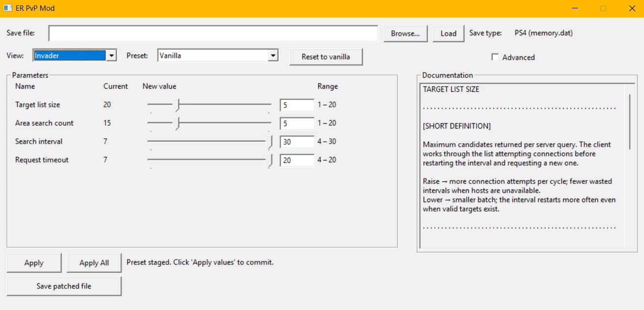Click the range '4 – 30' for Search interval

pos(327,141)
